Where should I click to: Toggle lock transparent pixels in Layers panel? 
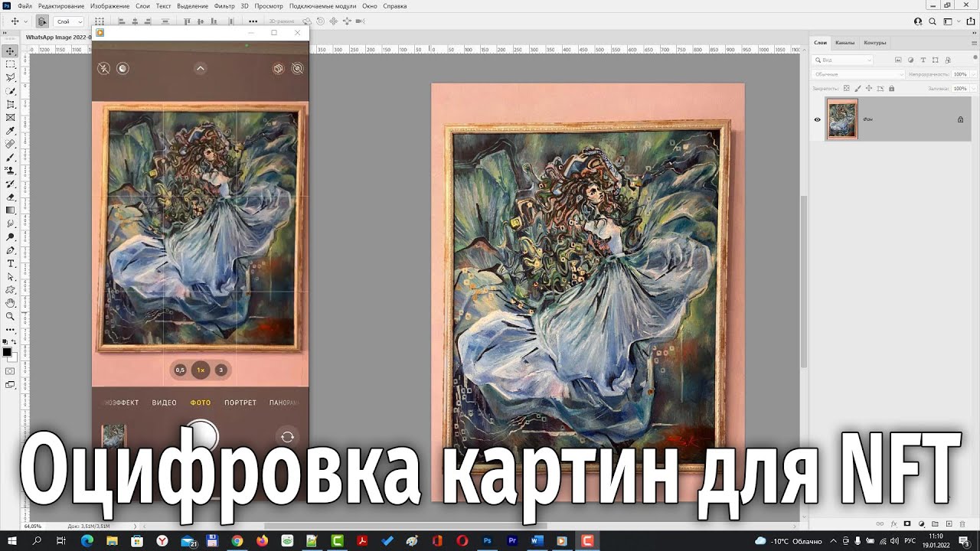(846, 88)
